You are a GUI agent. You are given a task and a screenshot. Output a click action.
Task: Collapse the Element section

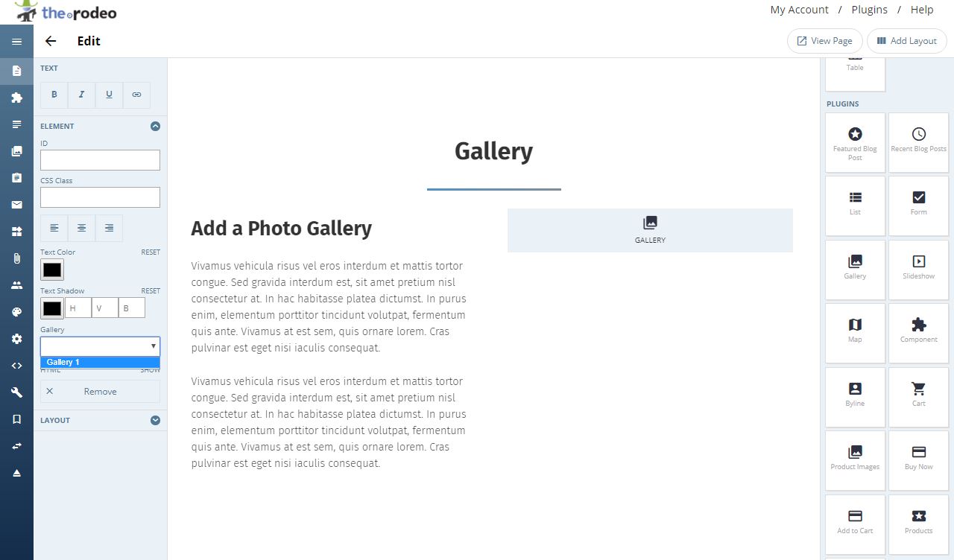click(155, 127)
